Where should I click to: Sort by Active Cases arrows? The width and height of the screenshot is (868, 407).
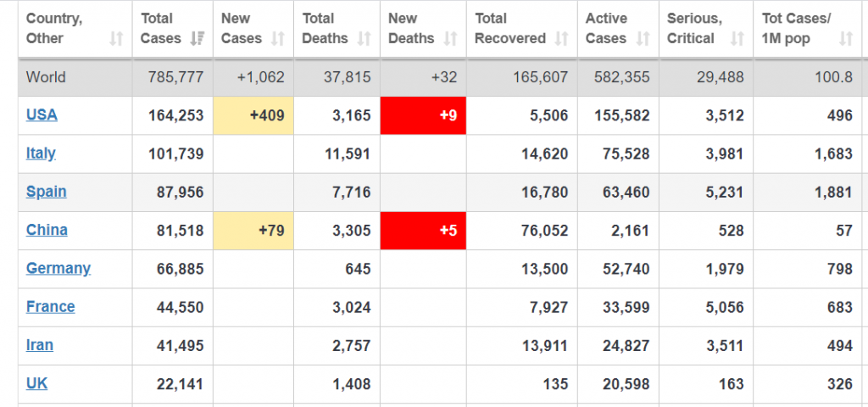[x=643, y=39]
